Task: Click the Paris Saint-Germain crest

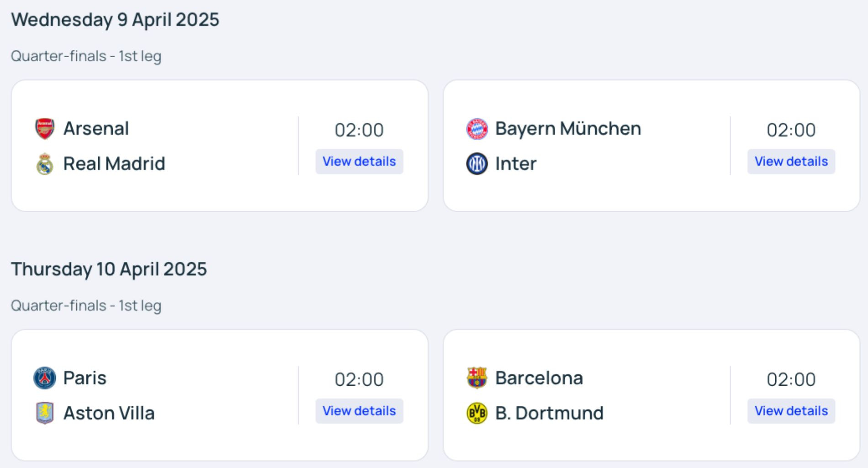Action: 45,378
